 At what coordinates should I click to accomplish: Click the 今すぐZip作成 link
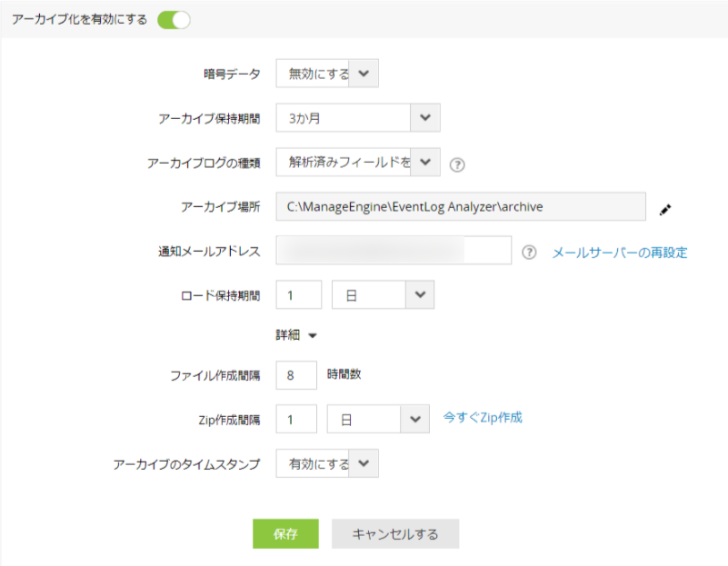483,418
